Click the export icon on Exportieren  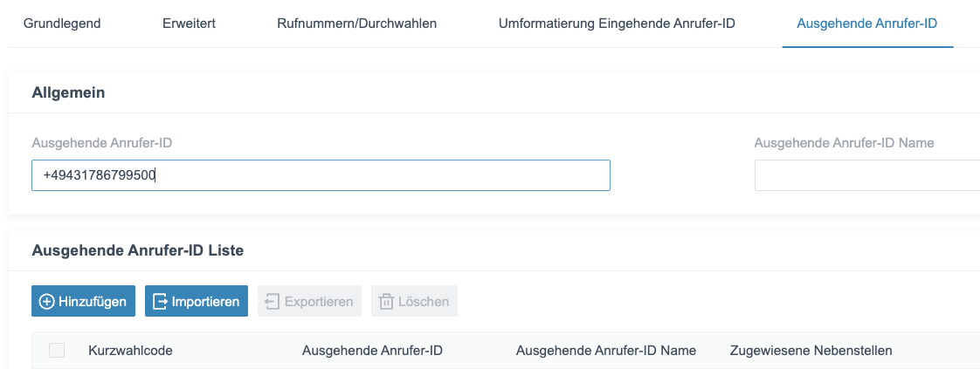[x=272, y=302]
